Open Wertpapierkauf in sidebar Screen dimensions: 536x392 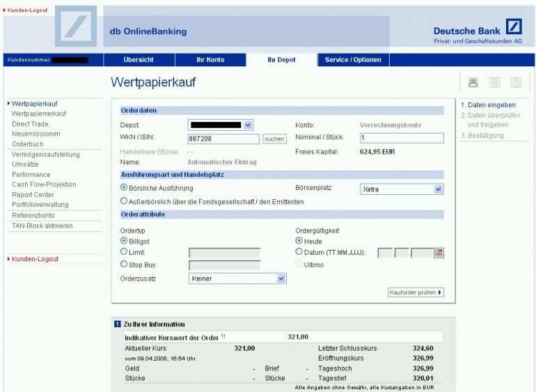click(35, 104)
